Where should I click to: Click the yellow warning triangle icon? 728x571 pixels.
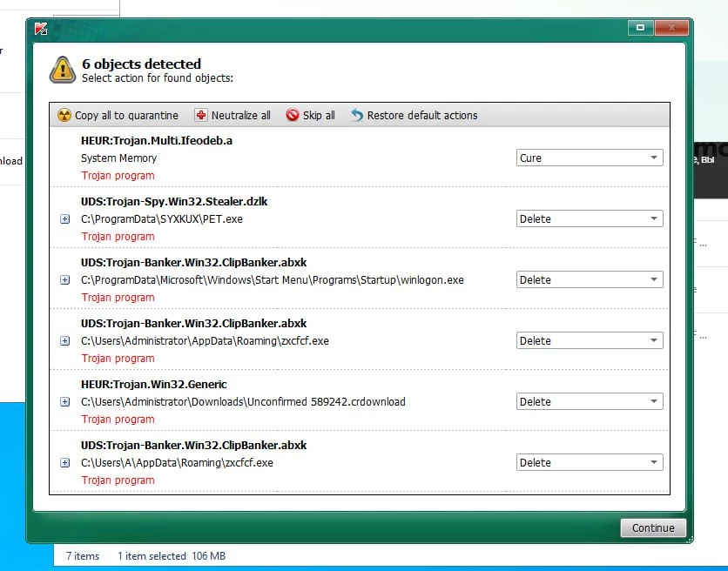[x=63, y=70]
